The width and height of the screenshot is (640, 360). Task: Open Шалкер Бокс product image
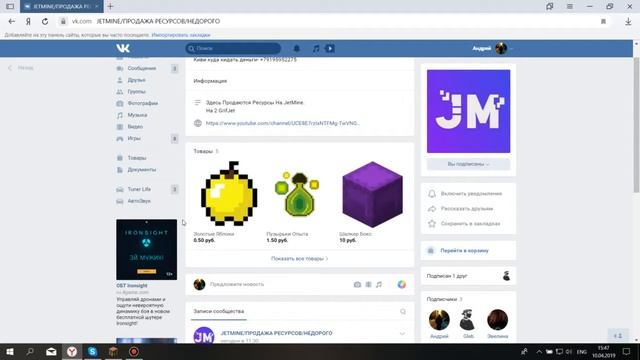[x=372, y=194]
